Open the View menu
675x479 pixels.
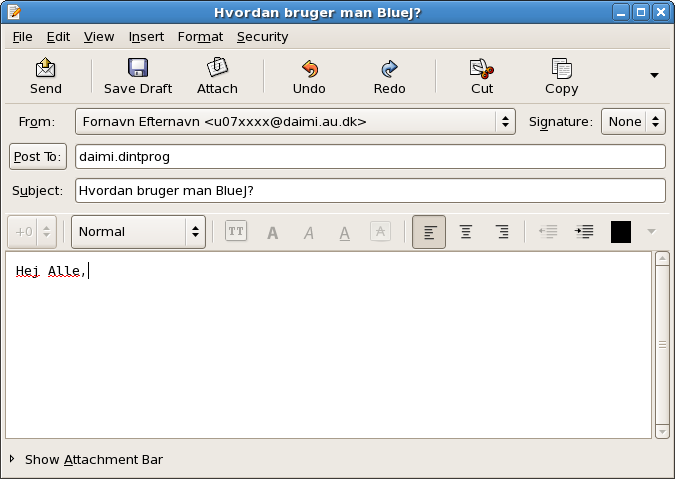pyautogui.click(x=99, y=37)
